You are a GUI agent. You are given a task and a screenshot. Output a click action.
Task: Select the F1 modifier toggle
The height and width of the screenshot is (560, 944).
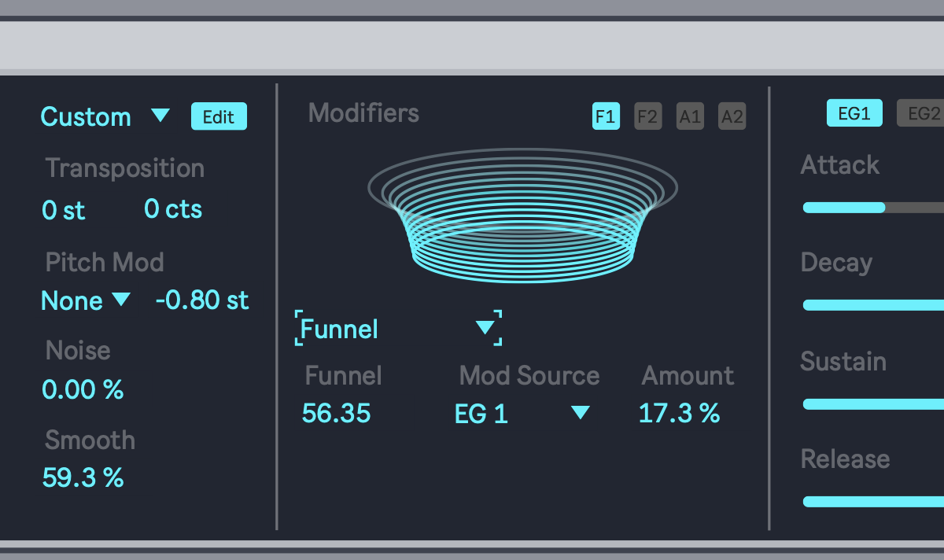coord(606,117)
